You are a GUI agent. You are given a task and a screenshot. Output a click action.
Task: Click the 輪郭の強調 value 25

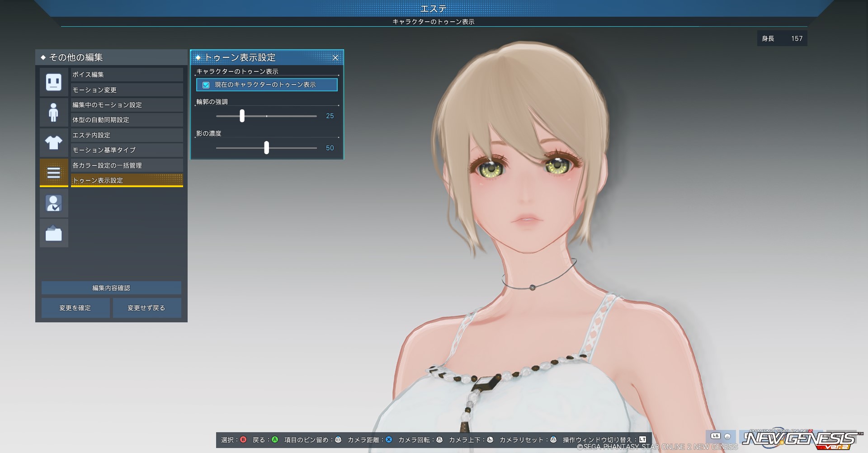point(330,116)
